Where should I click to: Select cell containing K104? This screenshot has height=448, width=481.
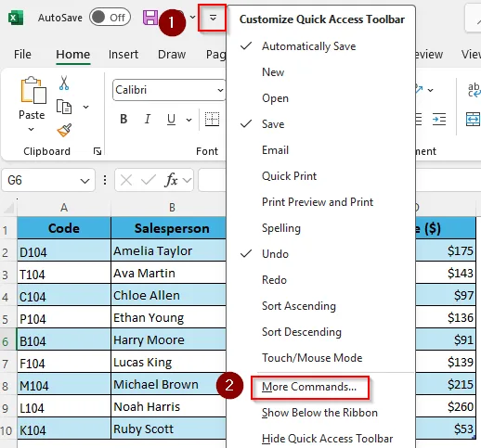coord(64,429)
